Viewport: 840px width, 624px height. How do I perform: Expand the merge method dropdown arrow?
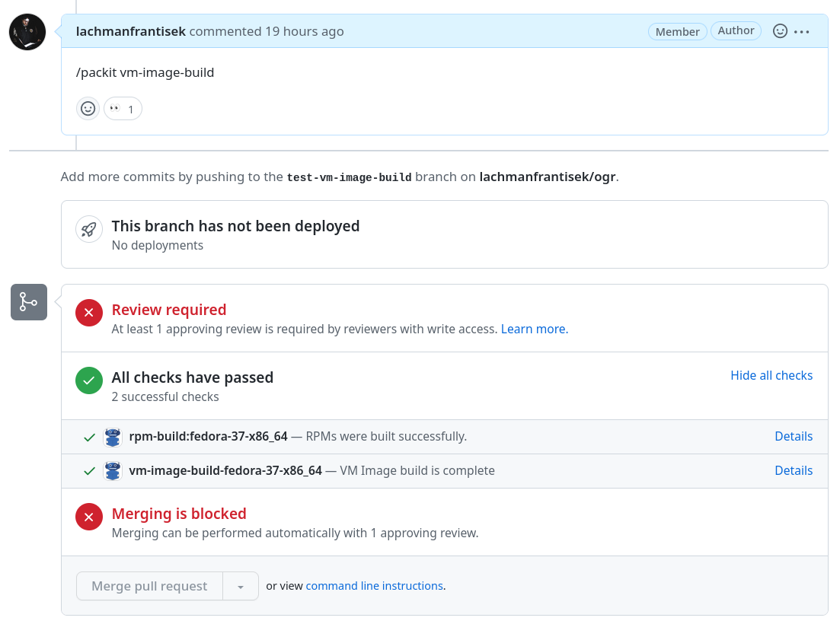[241, 587]
